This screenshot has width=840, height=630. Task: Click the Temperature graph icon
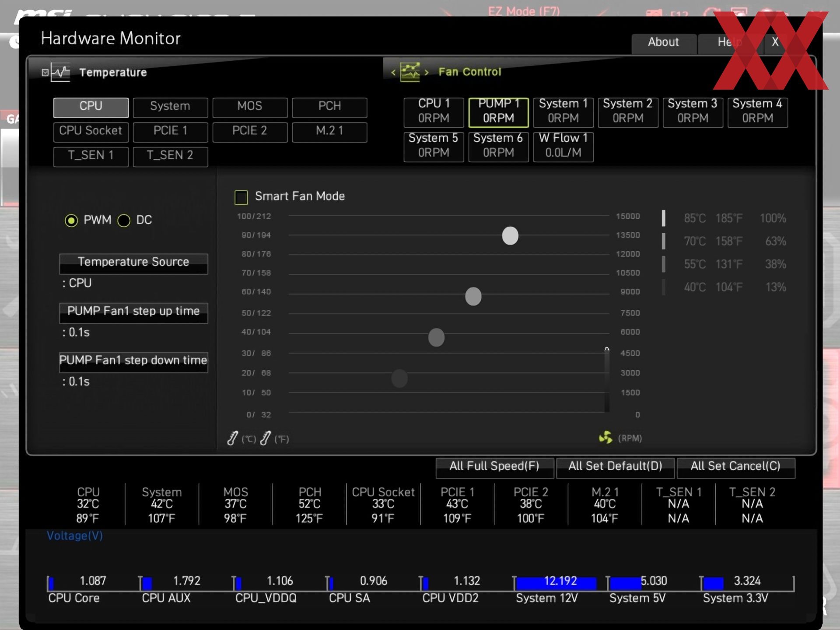click(x=60, y=72)
